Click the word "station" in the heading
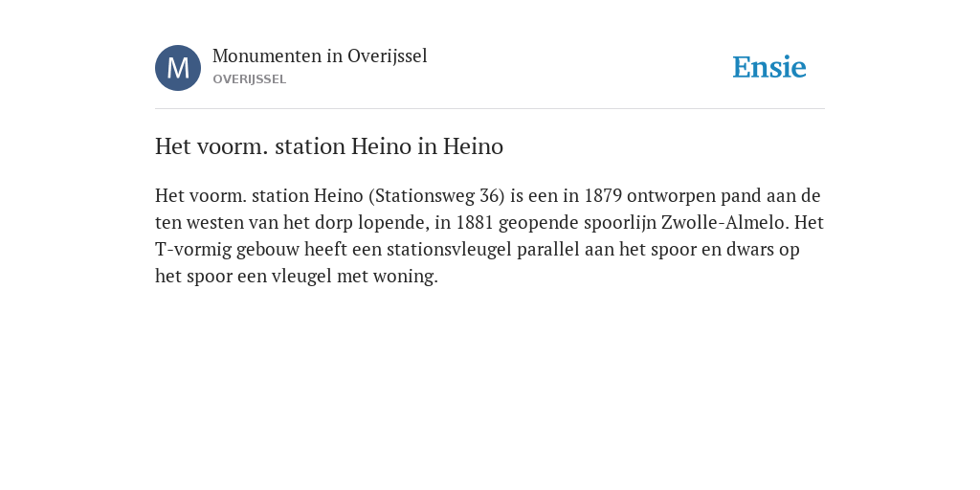This screenshot has height=490, width=980. click(310, 146)
